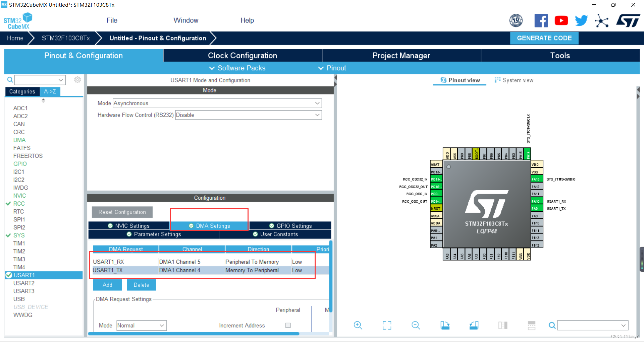Expand the Pinout menu

[332, 68]
